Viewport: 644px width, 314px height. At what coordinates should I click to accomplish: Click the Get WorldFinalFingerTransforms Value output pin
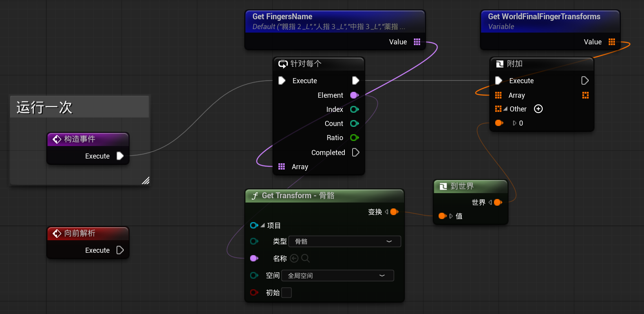point(612,42)
